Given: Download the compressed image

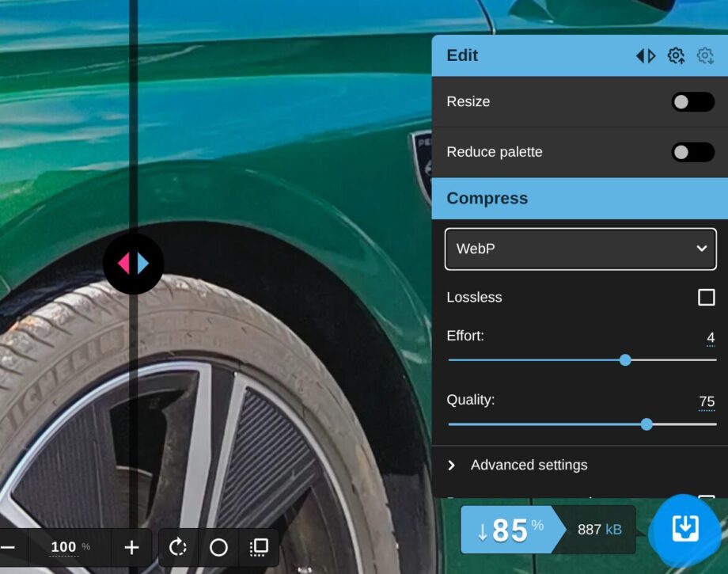Looking at the screenshot, I should pyautogui.click(x=685, y=529).
